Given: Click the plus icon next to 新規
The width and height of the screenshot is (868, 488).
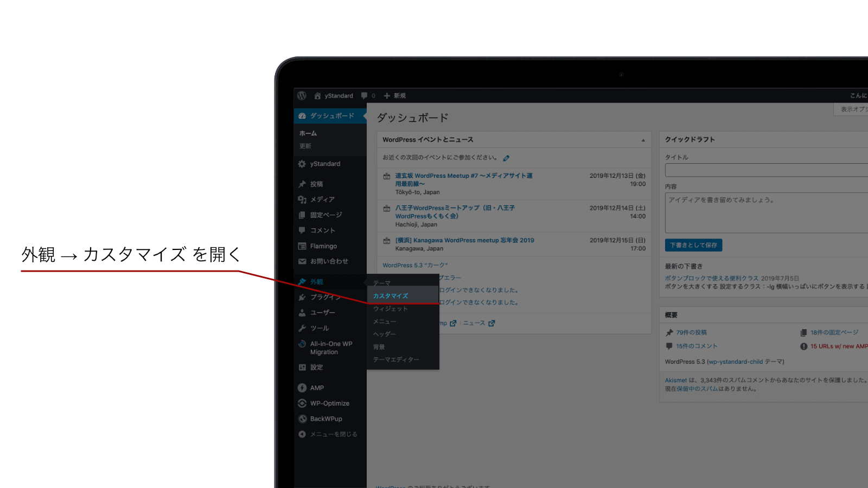Looking at the screenshot, I should (x=387, y=95).
